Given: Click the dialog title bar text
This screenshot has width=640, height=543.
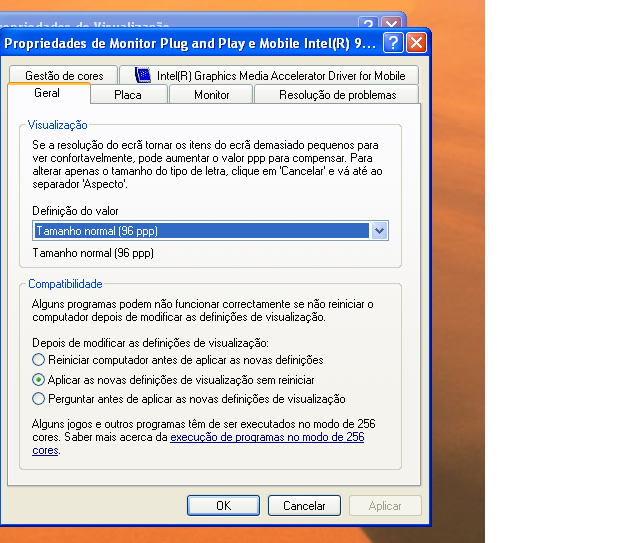Looking at the screenshot, I should 190,43.
